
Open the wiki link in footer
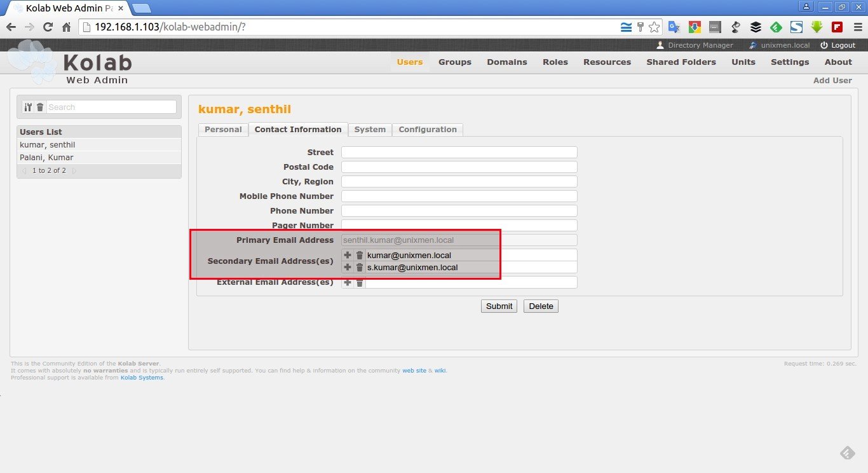pos(440,371)
